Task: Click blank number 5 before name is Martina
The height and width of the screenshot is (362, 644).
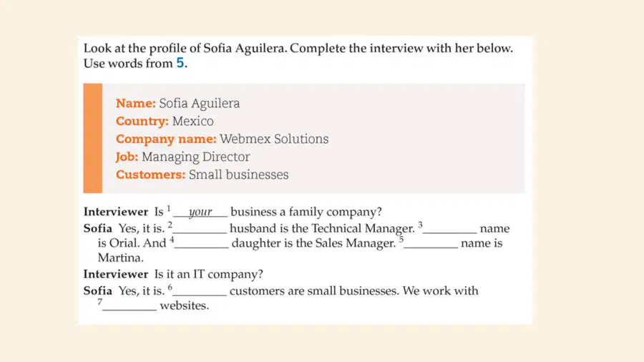Action: point(431,244)
